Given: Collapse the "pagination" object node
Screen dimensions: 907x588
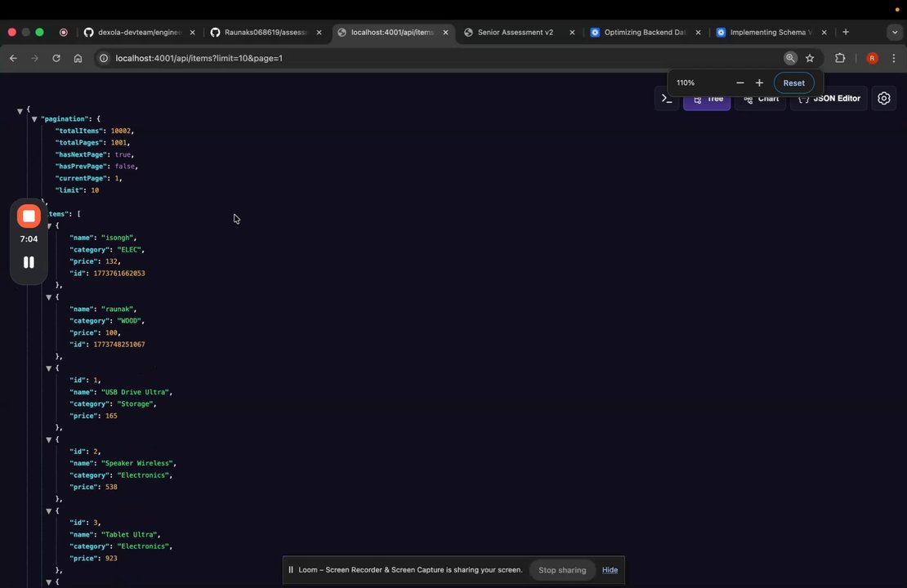Looking at the screenshot, I should pyautogui.click(x=34, y=119).
